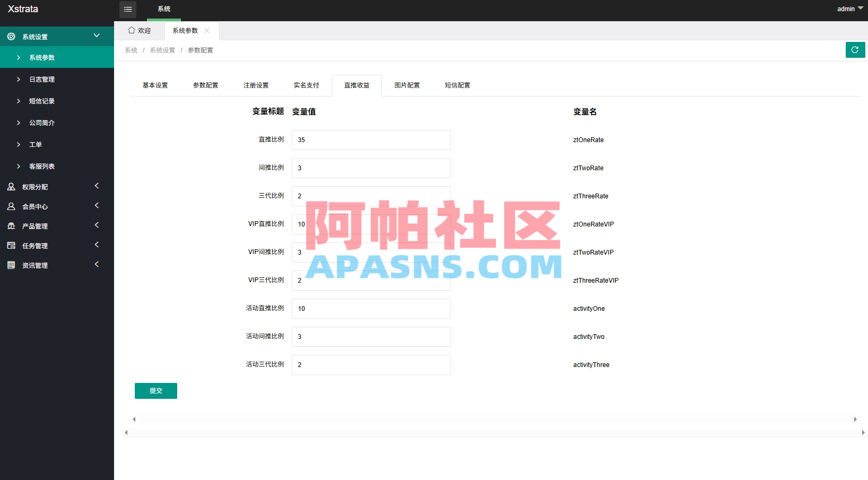
Task: Expand the 任务管理 menu arrow
Action: click(97, 245)
